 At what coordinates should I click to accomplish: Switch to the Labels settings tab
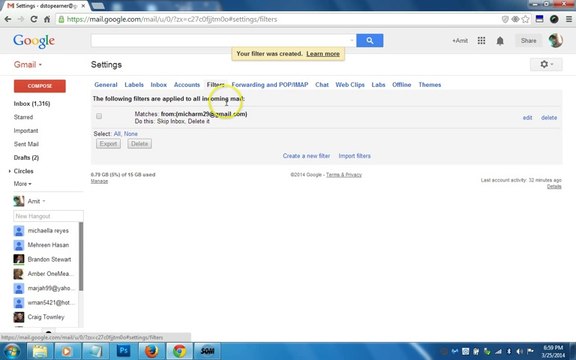click(x=134, y=85)
